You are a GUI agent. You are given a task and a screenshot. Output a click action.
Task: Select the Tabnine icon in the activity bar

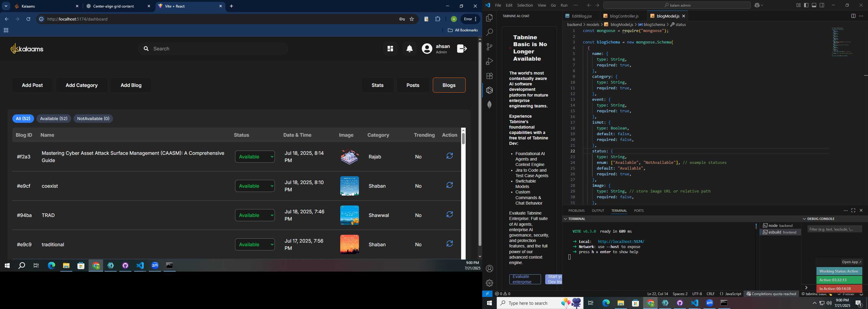click(489, 91)
